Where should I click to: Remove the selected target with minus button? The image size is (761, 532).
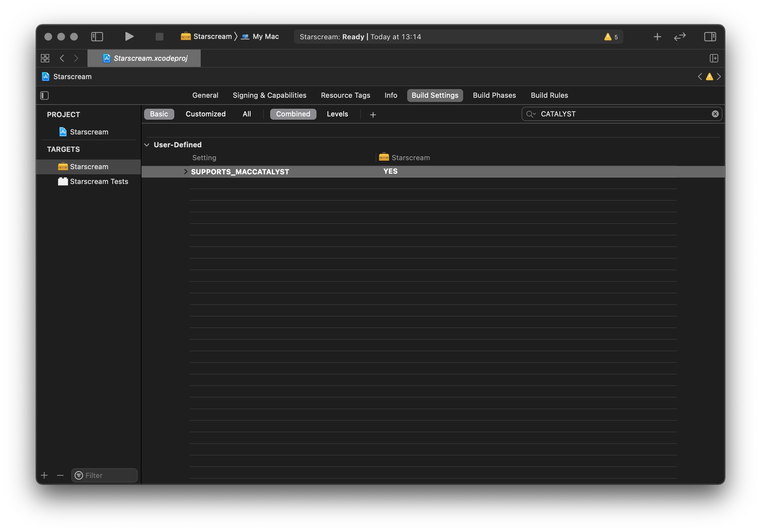point(60,475)
